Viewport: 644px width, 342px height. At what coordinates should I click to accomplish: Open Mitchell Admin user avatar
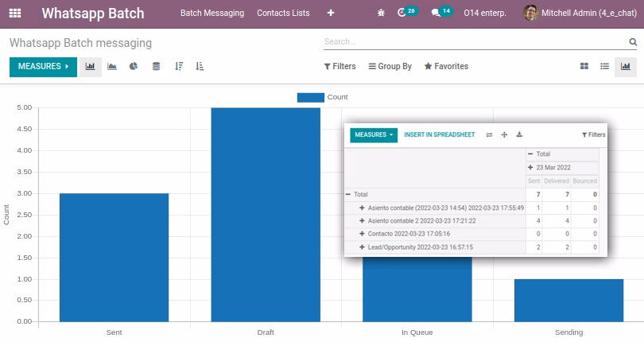pos(530,14)
